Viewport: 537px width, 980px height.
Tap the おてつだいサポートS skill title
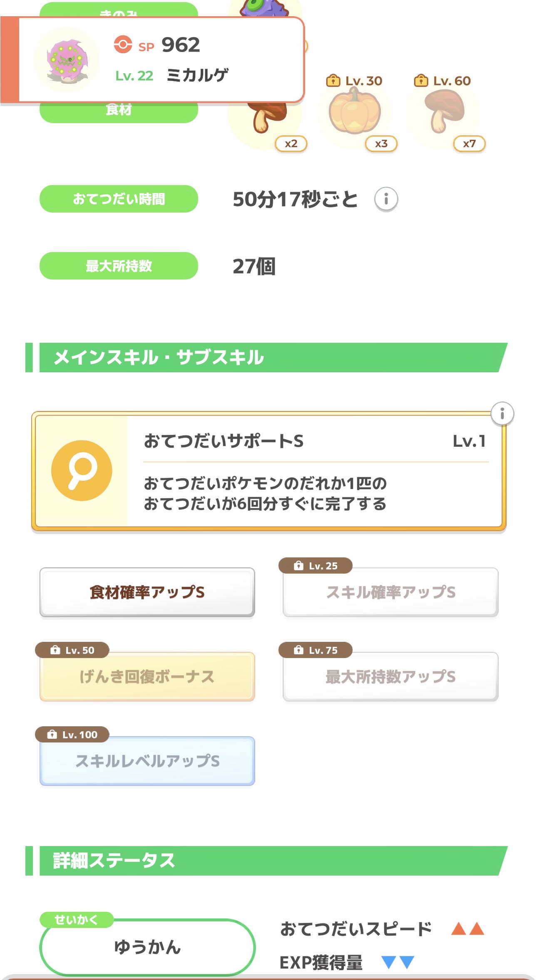pos(224,441)
